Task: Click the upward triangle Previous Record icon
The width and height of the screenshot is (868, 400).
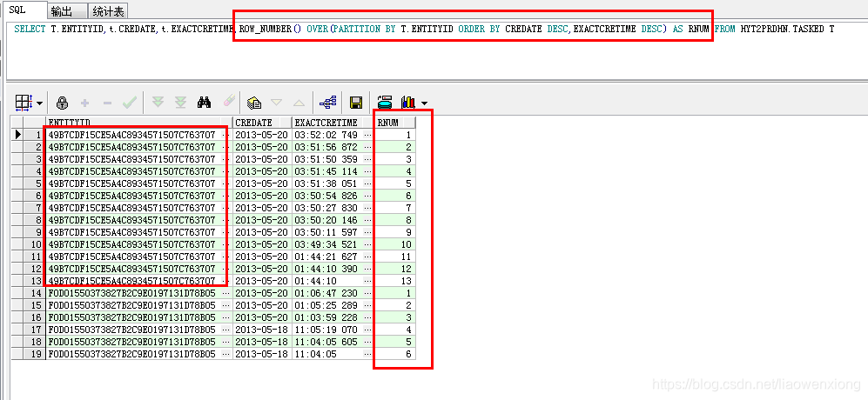Action: (x=299, y=103)
